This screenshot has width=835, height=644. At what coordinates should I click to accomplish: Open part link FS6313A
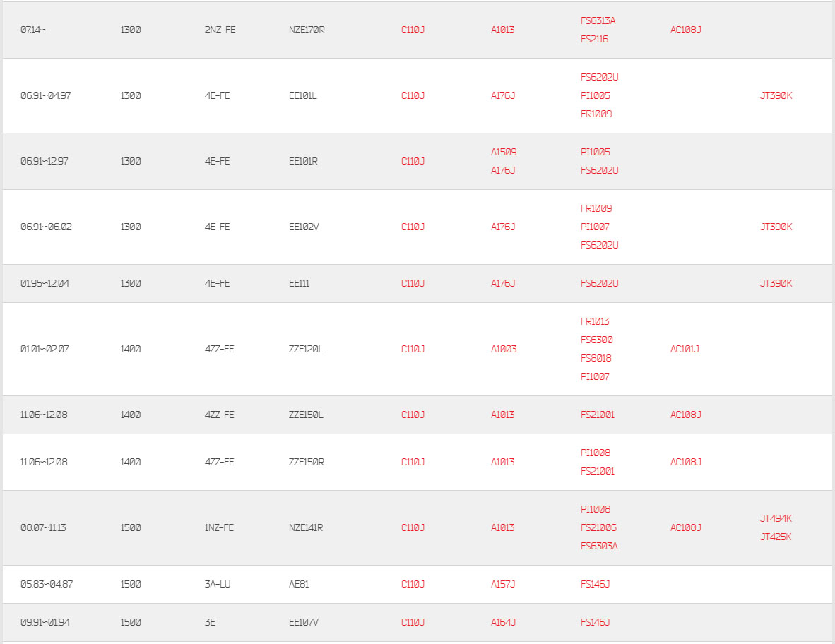(x=598, y=20)
